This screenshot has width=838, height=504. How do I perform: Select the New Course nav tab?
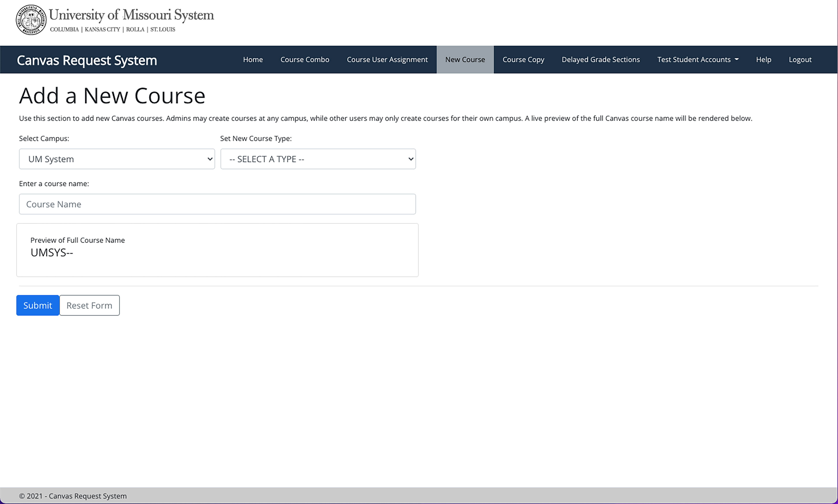click(x=465, y=60)
